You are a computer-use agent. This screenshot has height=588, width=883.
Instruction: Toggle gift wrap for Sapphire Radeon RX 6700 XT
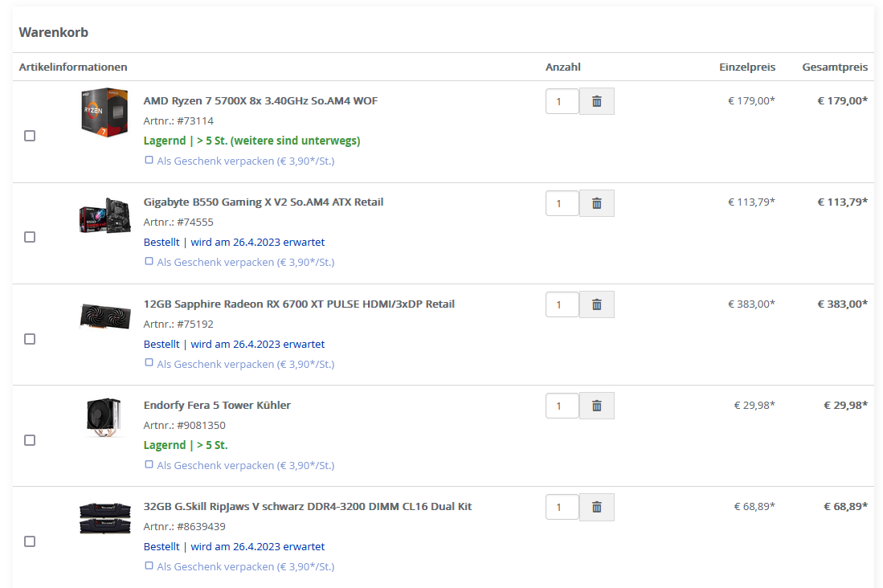click(x=149, y=363)
